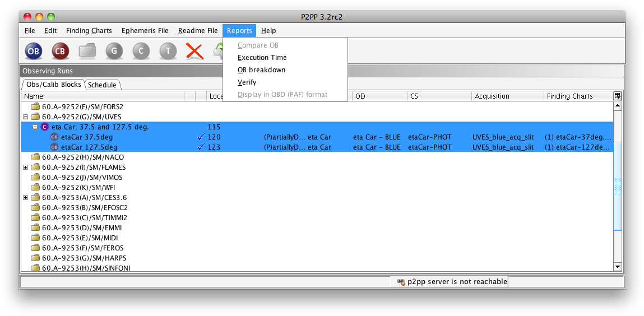Click the gray T toolbar icon
644x316 pixels.
[168, 52]
